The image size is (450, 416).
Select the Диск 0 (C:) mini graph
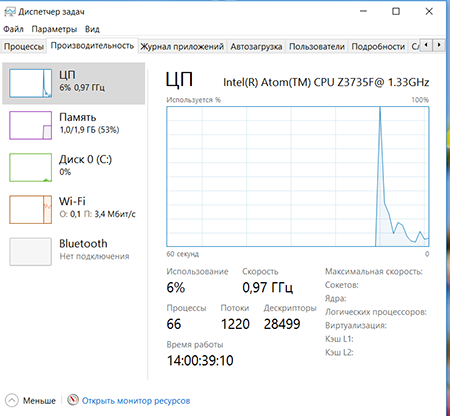pos(30,167)
